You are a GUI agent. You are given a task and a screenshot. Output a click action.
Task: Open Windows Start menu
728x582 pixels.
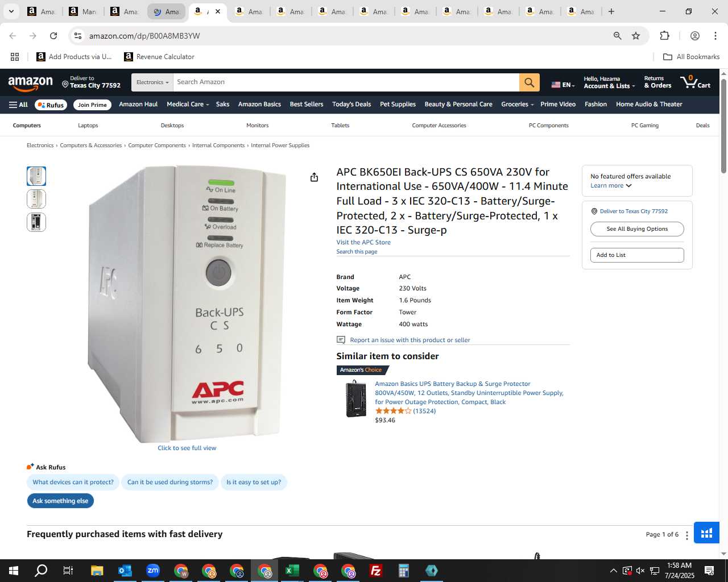pyautogui.click(x=14, y=571)
